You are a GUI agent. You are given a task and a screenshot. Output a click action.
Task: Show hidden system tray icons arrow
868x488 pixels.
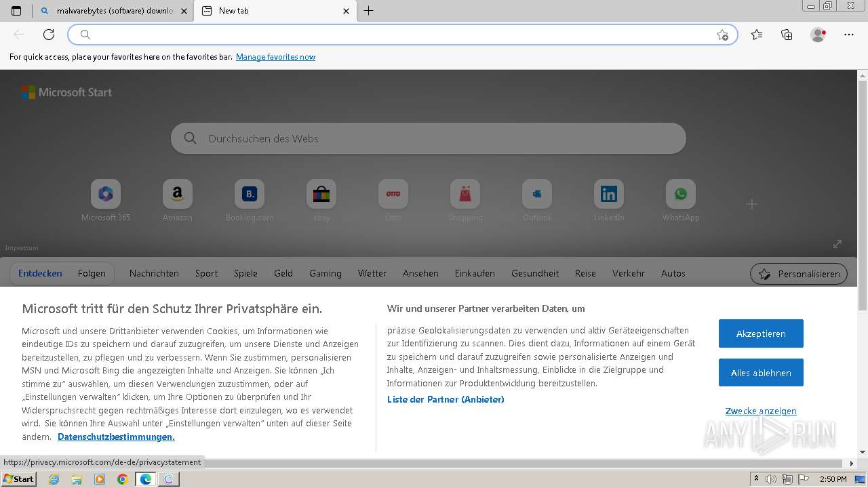tap(756, 479)
